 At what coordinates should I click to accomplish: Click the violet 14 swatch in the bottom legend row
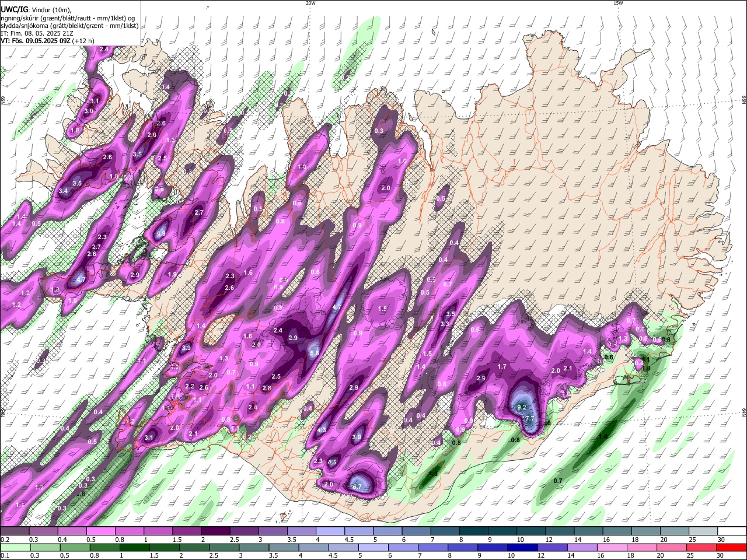[582, 548]
